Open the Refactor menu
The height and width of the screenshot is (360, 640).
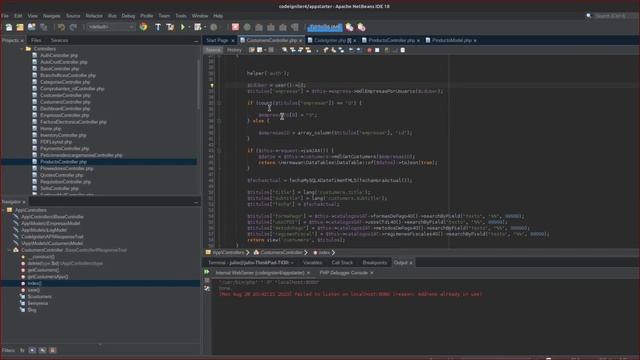pos(94,16)
